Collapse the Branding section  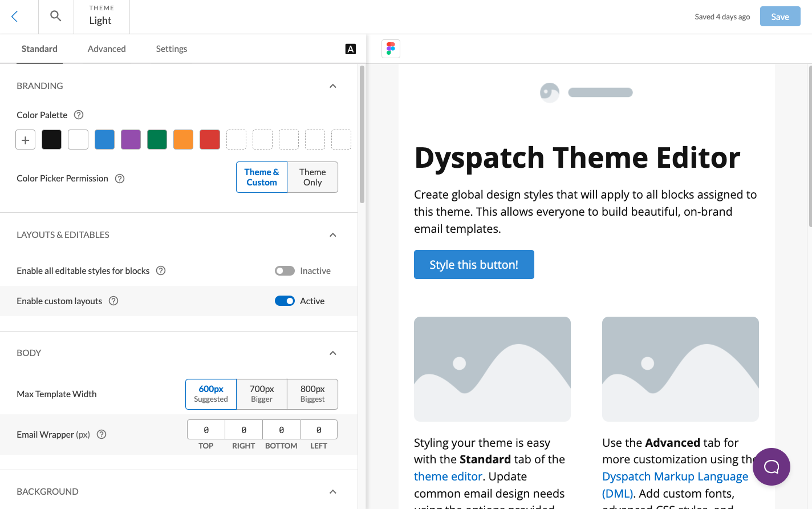[x=333, y=86]
